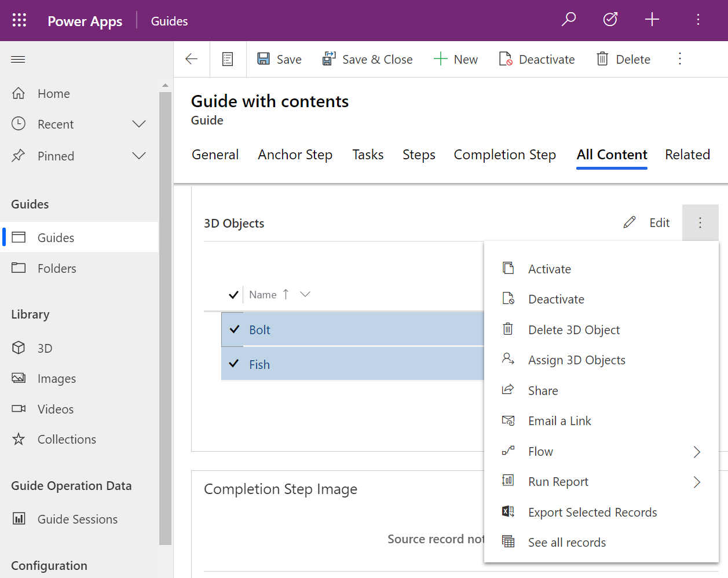The image size is (728, 578).
Task: Click the sidebar scrollbar thumb
Action: tap(165, 318)
